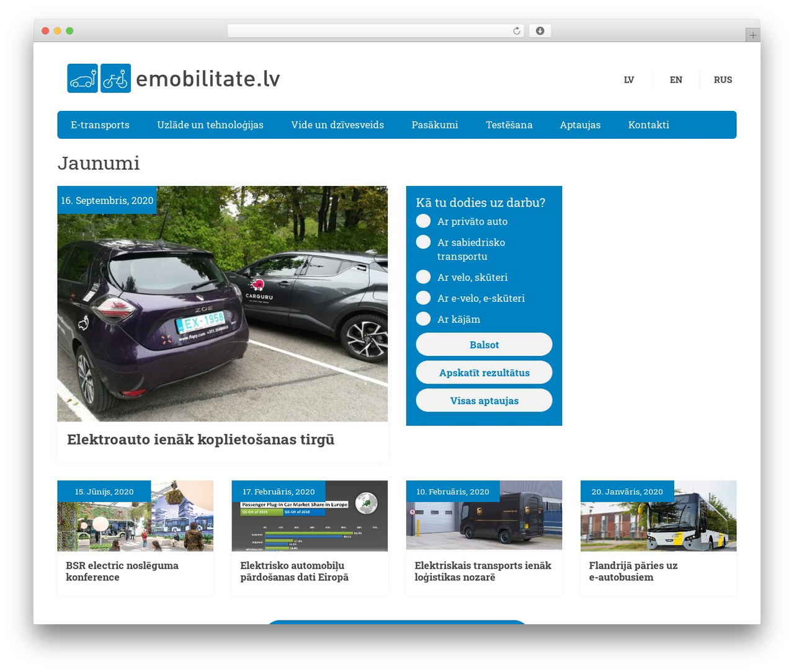Click the 'Jaunumi' heading
This screenshot has width=794, height=672.
(99, 163)
